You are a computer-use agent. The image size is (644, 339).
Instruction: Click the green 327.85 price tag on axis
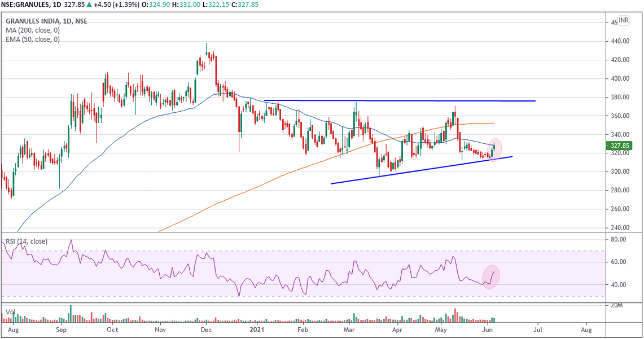tap(619, 146)
